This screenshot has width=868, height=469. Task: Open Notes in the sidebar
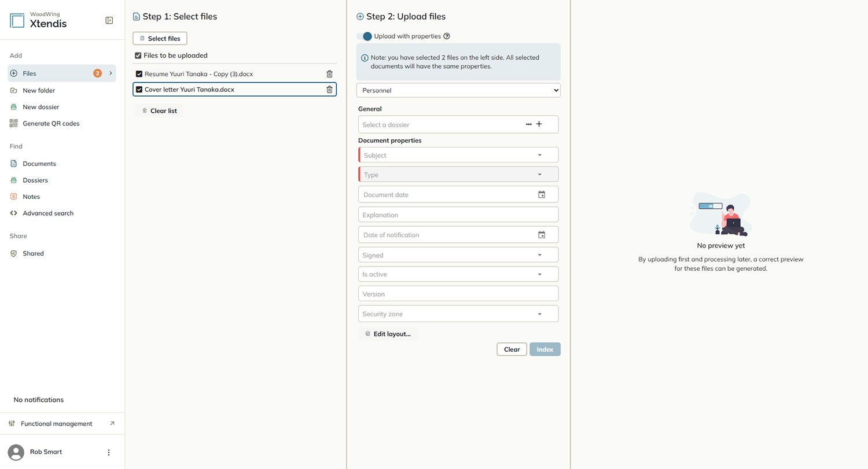coord(31,197)
